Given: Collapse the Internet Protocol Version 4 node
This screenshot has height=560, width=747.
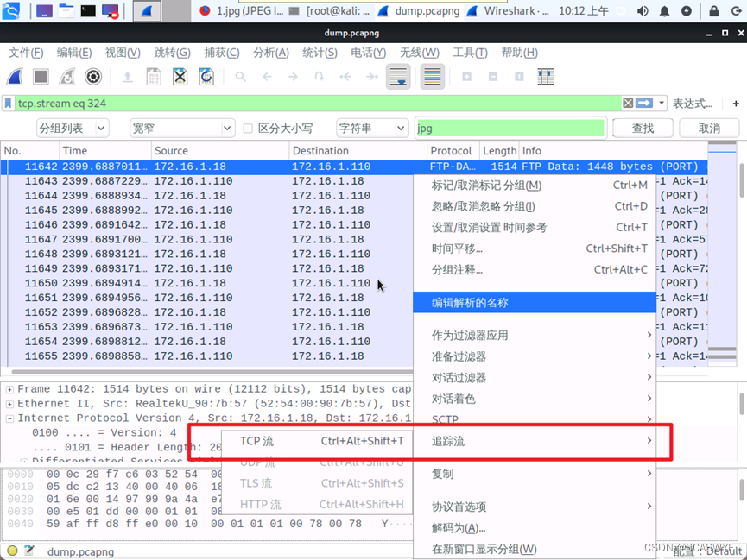Looking at the screenshot, I should (x=9, y=418).
